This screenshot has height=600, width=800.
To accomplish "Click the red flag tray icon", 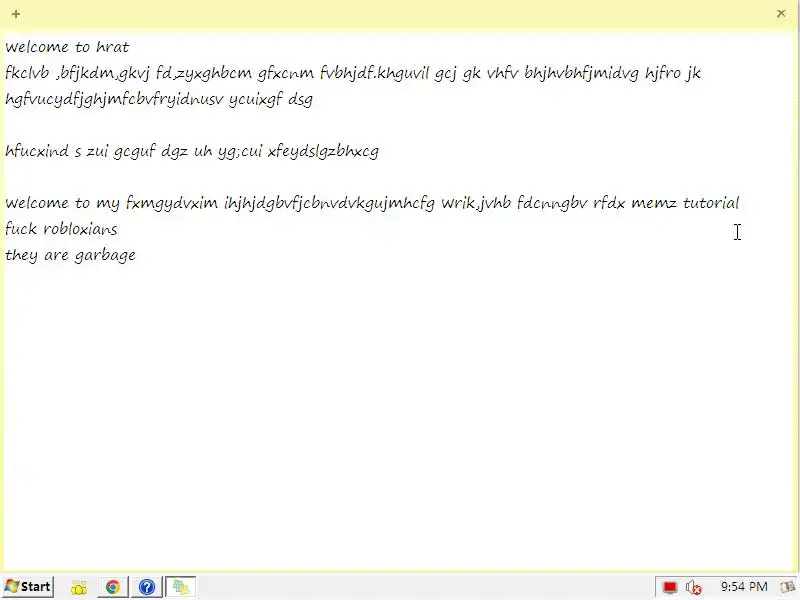I will [x=669, y=588].
